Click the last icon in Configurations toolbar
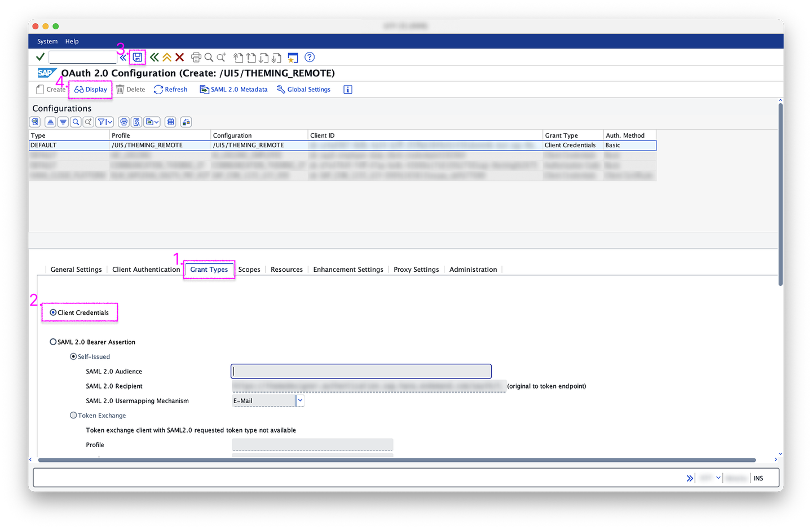Viewport: 812px width, 529px height. [x=186, y=122]
